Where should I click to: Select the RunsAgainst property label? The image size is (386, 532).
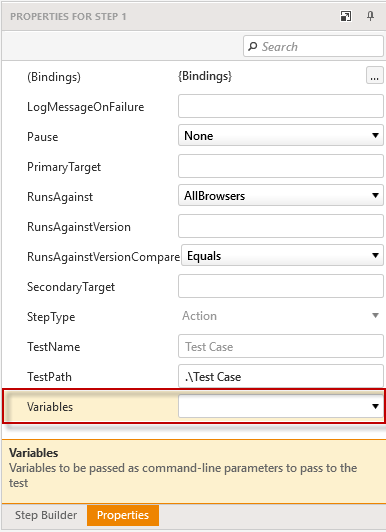pyautogui.click(x=60, y=197)
